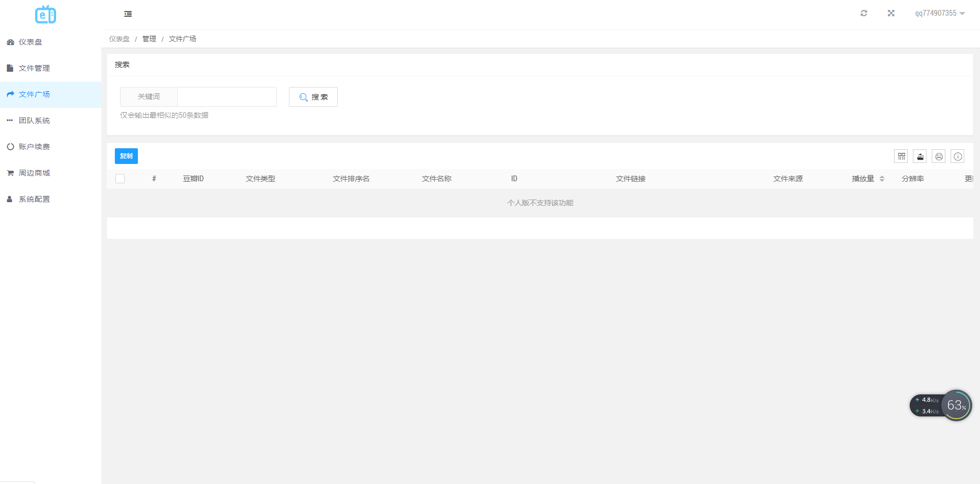Go to 仪表盘 via the breadcrumb
980x484 pixels.
point(119,39)
